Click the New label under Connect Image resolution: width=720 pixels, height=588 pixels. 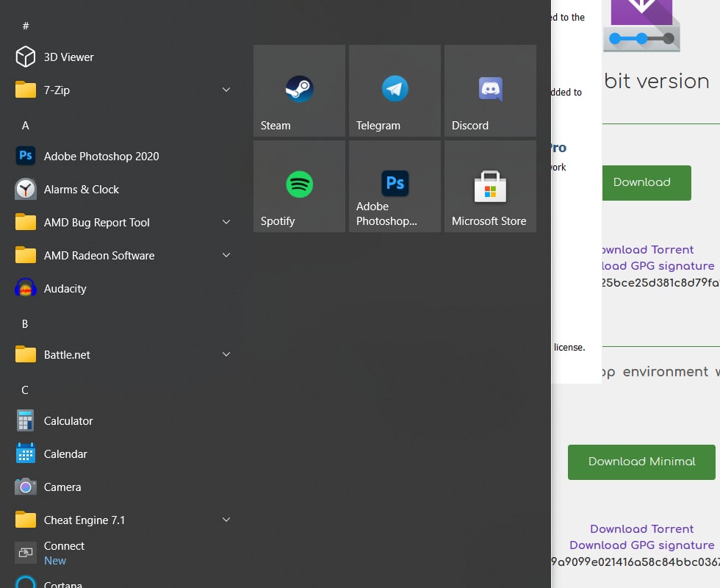(55, 560)
